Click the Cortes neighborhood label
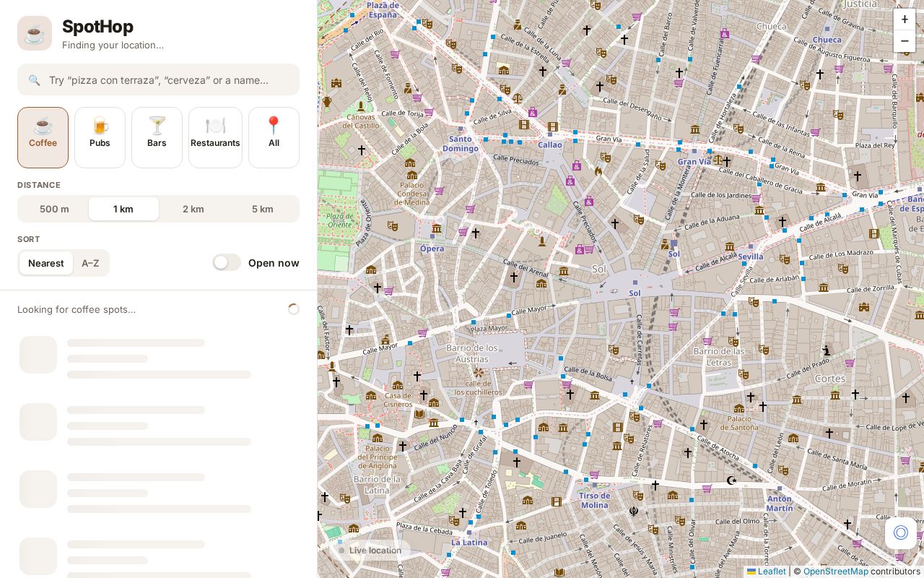This screenshot has height=578, width=924. pyautogui.click(x=829, y=379)
